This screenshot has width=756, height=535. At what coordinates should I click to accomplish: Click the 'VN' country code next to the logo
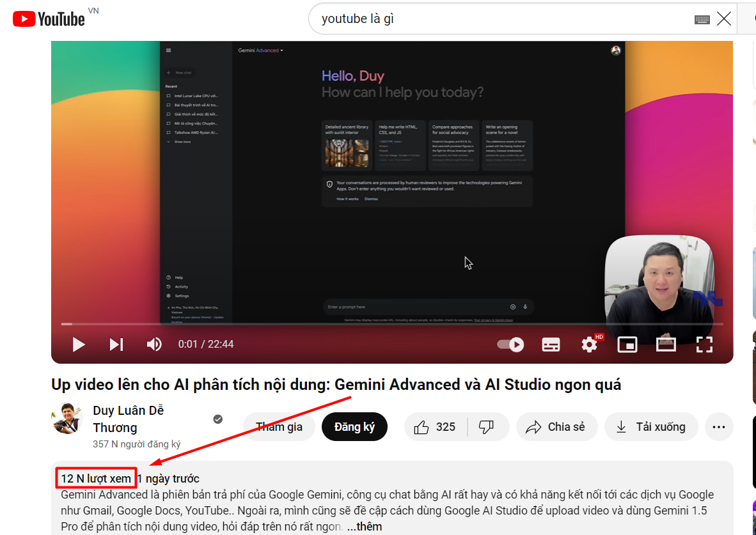click(93, 11)
